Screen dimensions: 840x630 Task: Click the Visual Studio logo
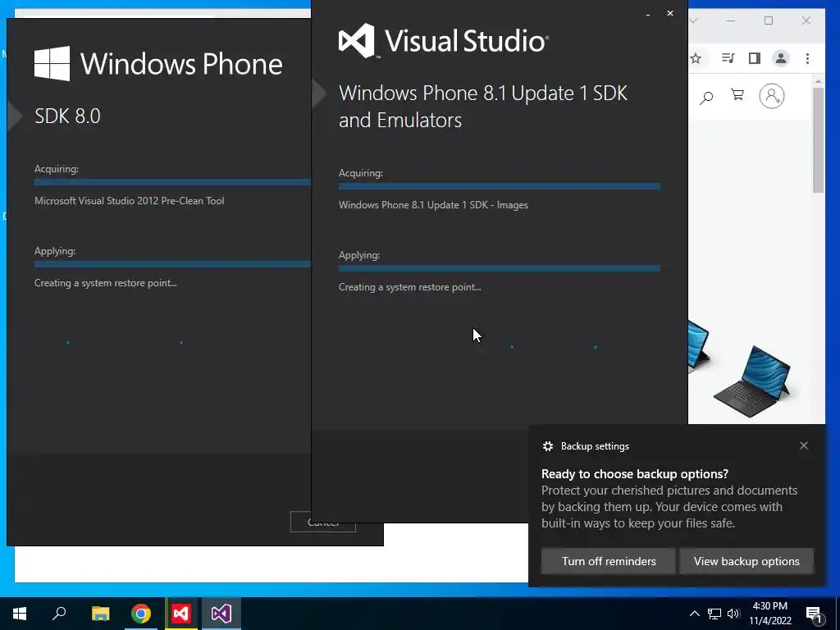[x=444, y=41]
